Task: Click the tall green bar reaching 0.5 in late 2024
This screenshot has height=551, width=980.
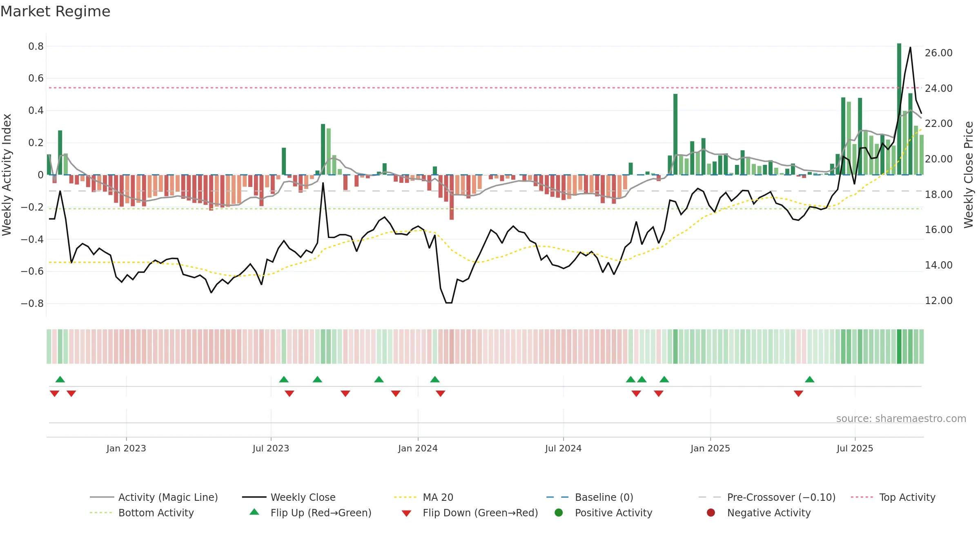Action: pos(675,134)
